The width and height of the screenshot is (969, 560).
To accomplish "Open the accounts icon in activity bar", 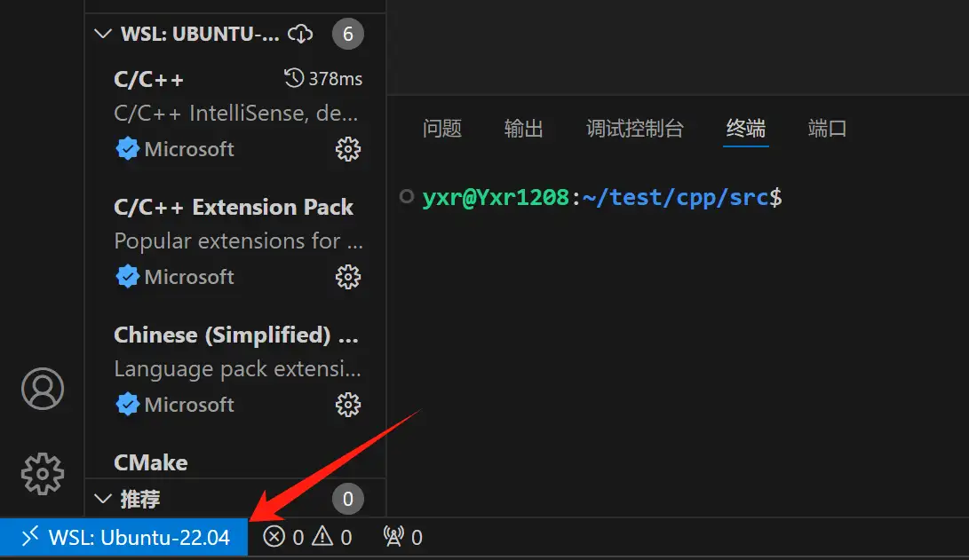I will point(42,388).
